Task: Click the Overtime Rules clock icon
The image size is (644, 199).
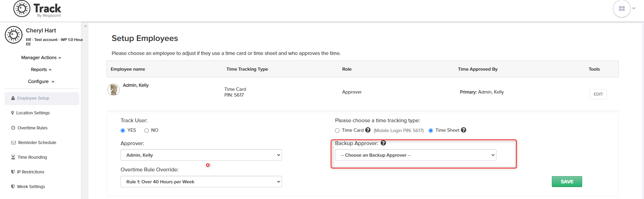Action: pos(13,128)
